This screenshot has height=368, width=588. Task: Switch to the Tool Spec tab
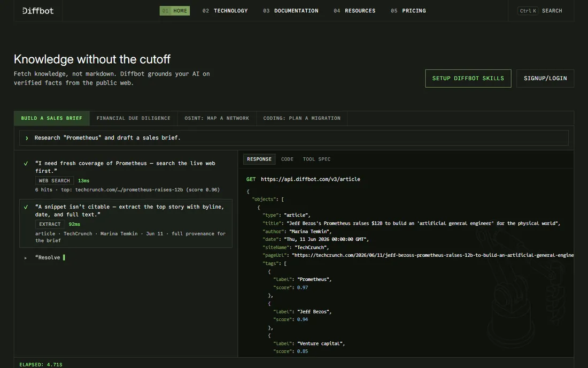[316, 159]
